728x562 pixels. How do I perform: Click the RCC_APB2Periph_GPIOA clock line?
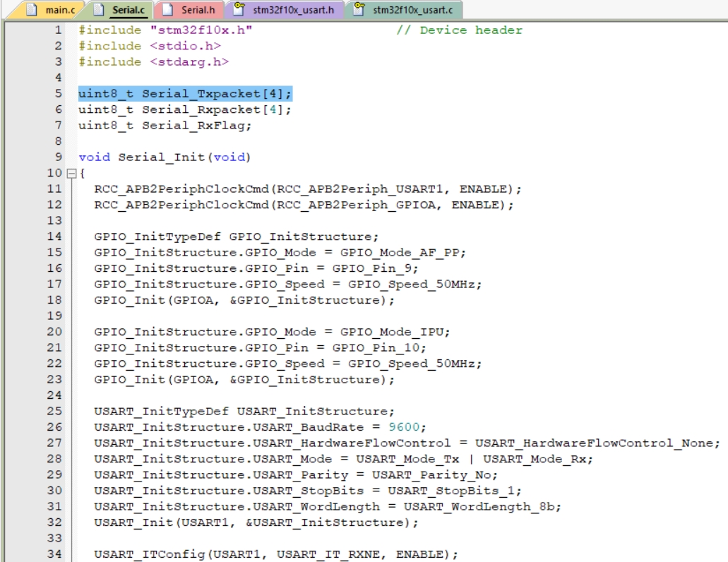304,205
